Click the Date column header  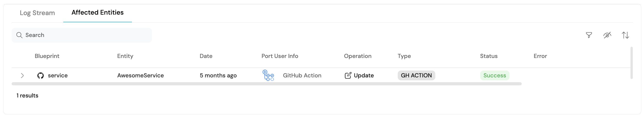(206, 56)
